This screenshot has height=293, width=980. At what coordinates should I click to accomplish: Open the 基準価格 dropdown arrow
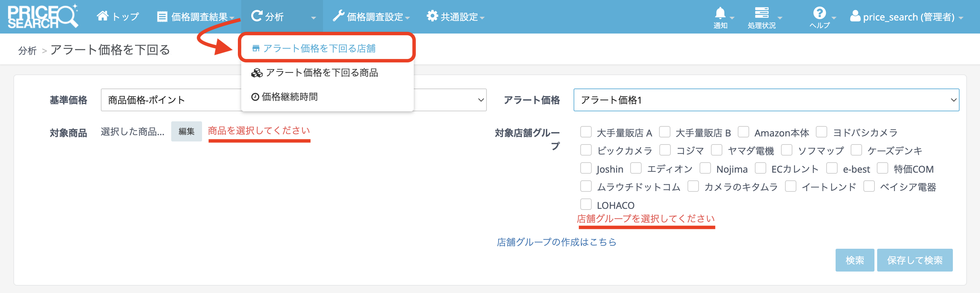click(x=480, y=100)
